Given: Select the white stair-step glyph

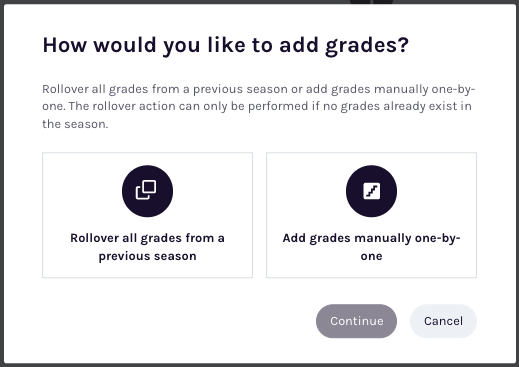Looking at the screenshot, I should click(371, 191).
